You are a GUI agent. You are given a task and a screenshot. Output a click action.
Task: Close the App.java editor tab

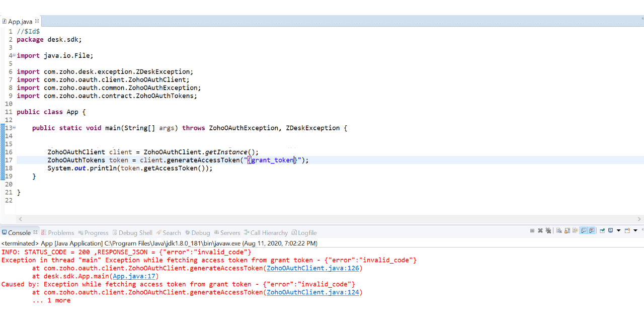pyautogui.click(x=37, y=21)
